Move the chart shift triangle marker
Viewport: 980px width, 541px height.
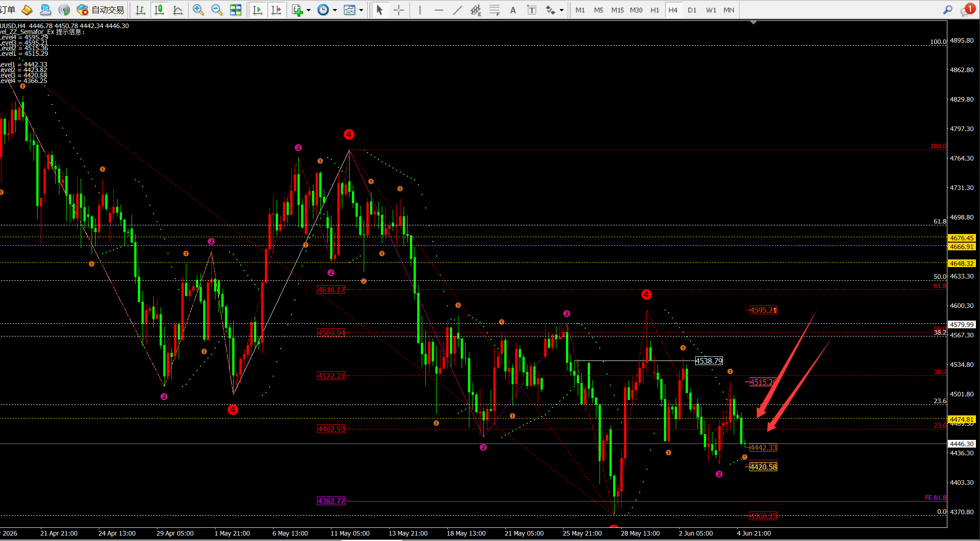(753, 22)
